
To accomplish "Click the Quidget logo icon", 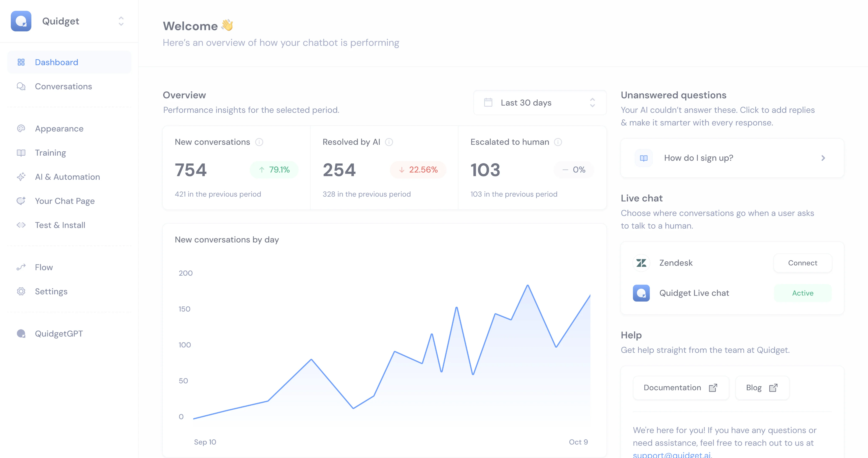I will (21, 21).
